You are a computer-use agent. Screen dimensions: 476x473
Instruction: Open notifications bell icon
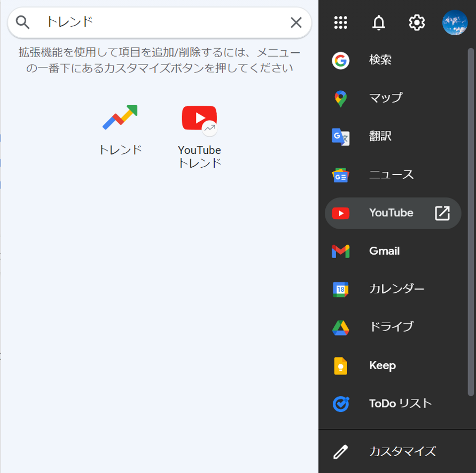pos(378,22)
